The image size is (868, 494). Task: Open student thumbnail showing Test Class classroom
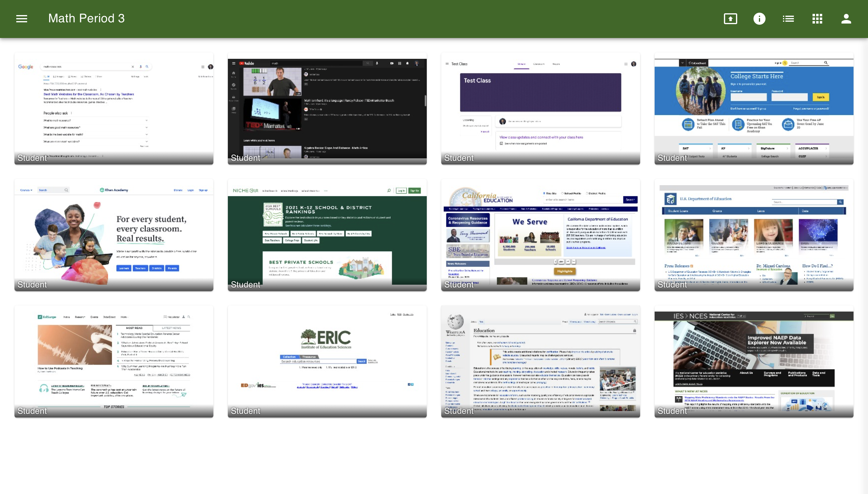(x=540, y=109)
